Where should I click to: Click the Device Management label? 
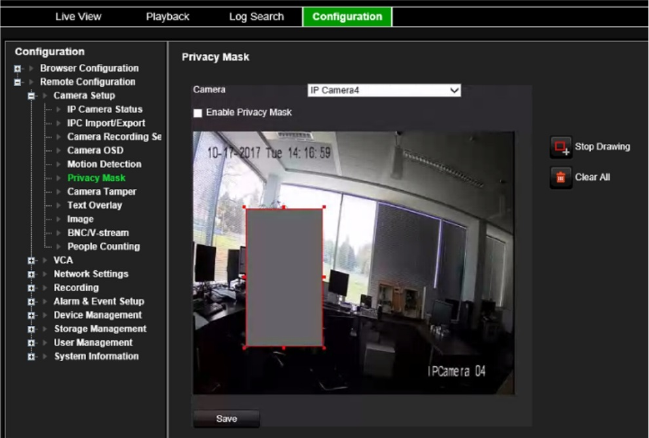tap(98, 315)
